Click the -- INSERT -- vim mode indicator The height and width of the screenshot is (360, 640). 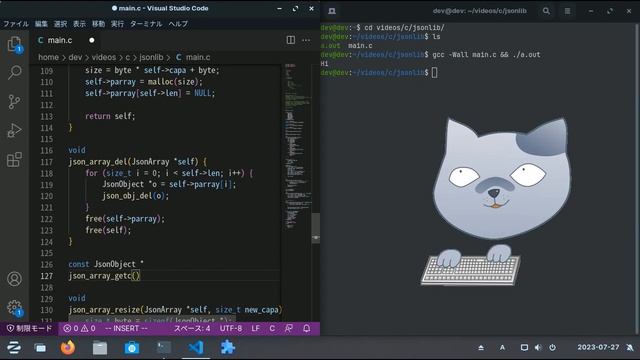126,328
